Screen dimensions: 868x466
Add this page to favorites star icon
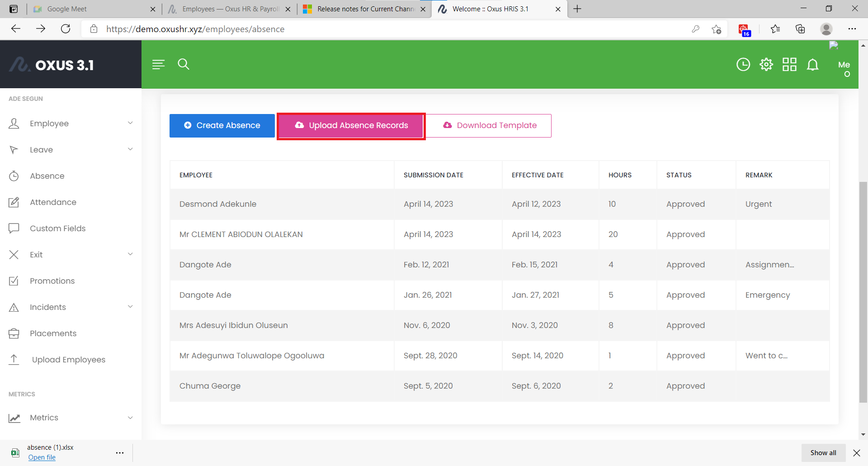tap(716, 29)
